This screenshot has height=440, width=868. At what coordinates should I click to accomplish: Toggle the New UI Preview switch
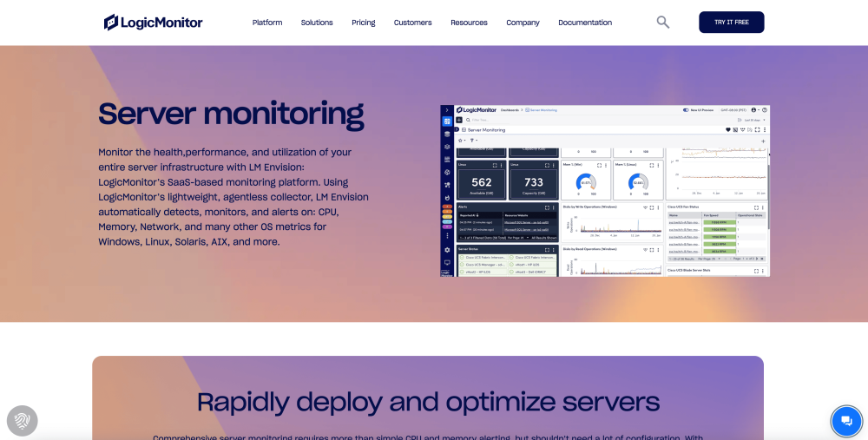pyautogui.click(x=686, y=110)
